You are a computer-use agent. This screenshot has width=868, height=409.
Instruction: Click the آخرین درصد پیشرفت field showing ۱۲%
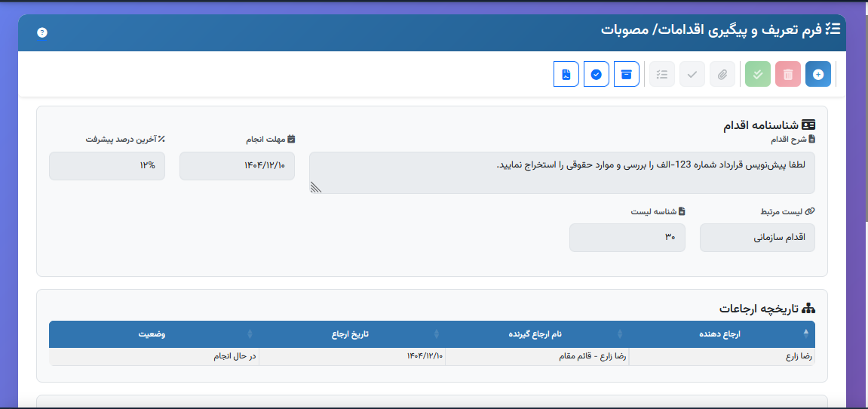(107, 166)
